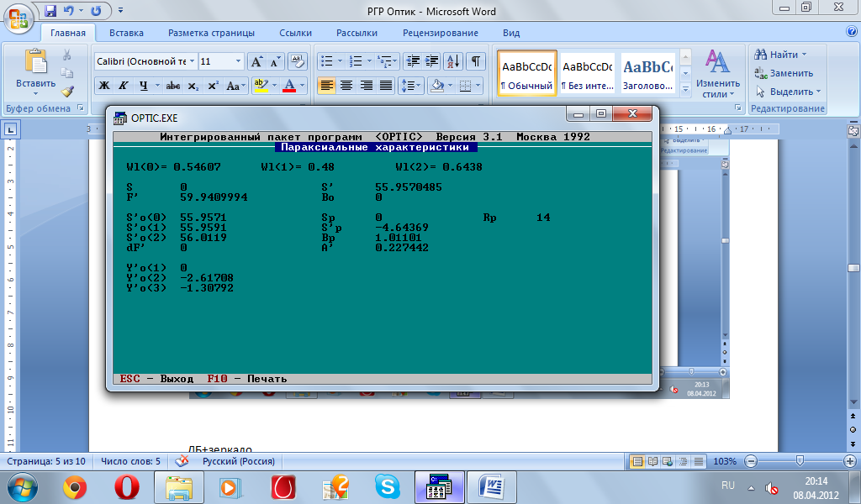Open the Ссылки ribbon tab

click(x=295, y=33)
